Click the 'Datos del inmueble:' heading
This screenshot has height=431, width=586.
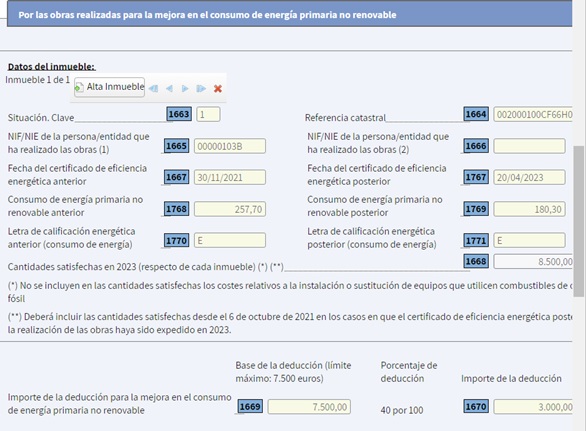pos(52,67)
